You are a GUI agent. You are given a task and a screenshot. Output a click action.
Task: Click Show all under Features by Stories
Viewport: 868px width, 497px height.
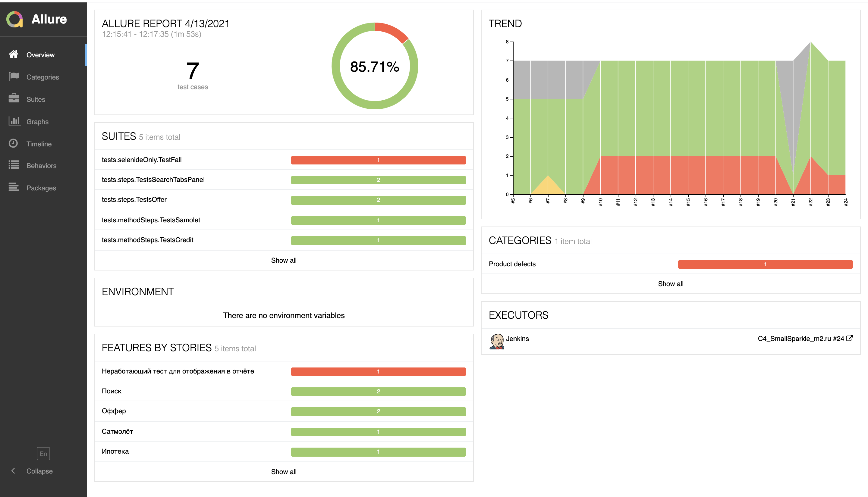(284, 472)
